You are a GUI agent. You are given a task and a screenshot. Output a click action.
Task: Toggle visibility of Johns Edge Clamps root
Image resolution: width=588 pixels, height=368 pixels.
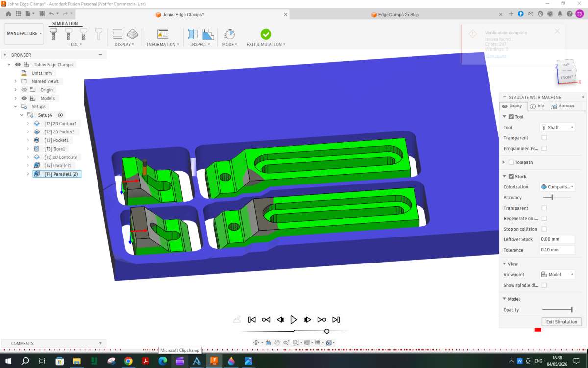[x=18, y=64]
